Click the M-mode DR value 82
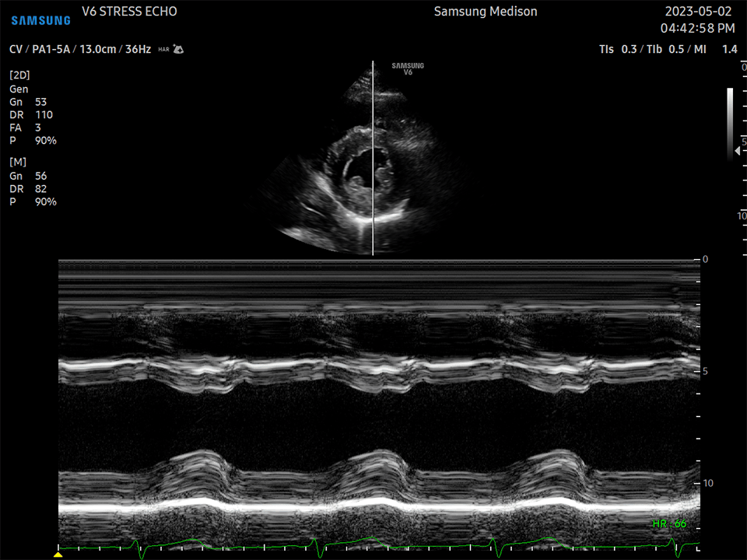The width and height of the screenshot is (747, 560). point(40,189)
